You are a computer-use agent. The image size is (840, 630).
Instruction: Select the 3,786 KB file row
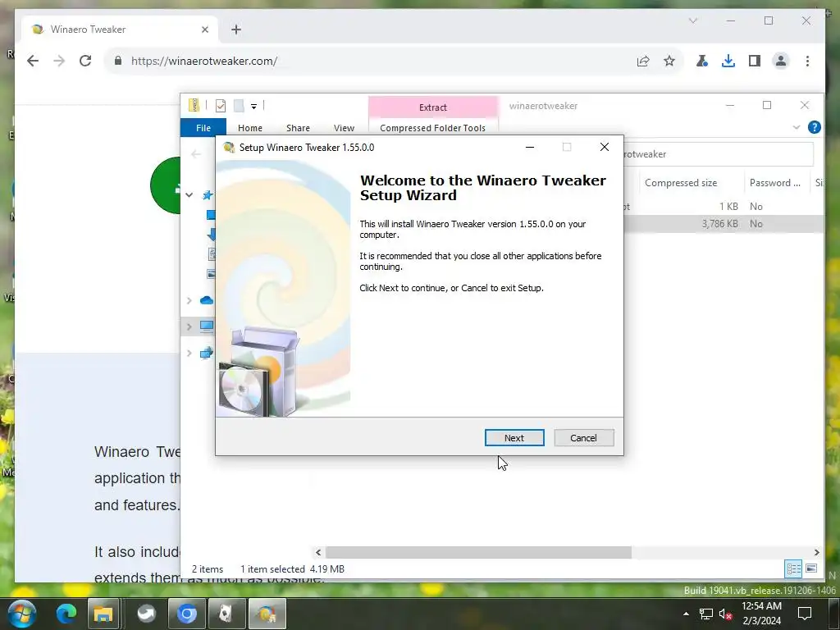724,223
